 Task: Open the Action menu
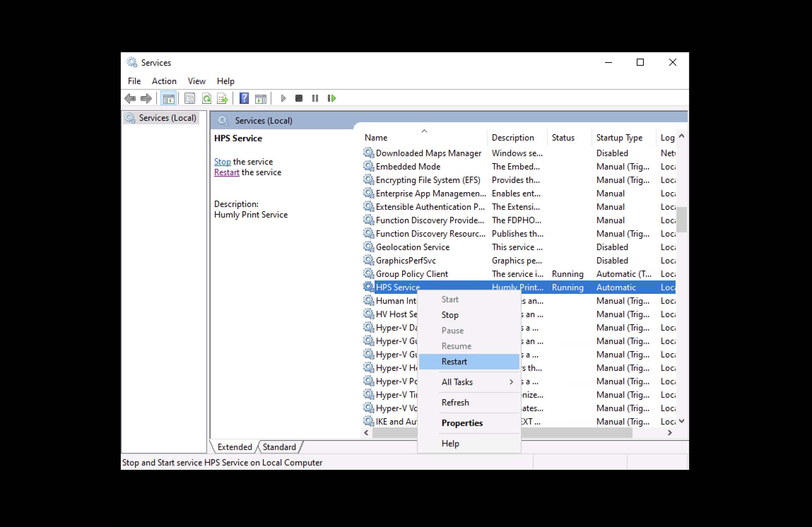point(164,81)
